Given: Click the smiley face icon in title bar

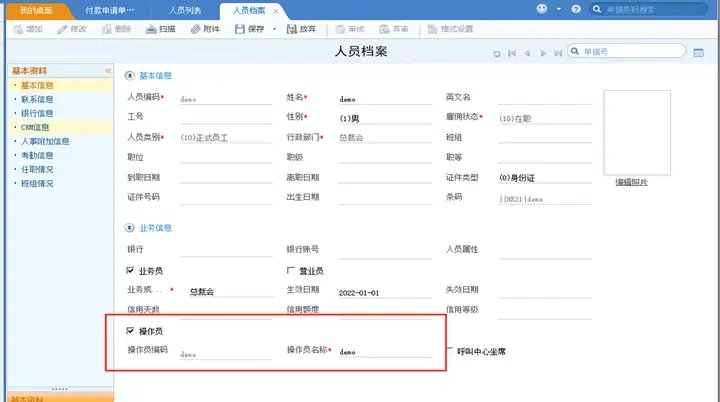Looking at the screenshot, I should (542, 9).
